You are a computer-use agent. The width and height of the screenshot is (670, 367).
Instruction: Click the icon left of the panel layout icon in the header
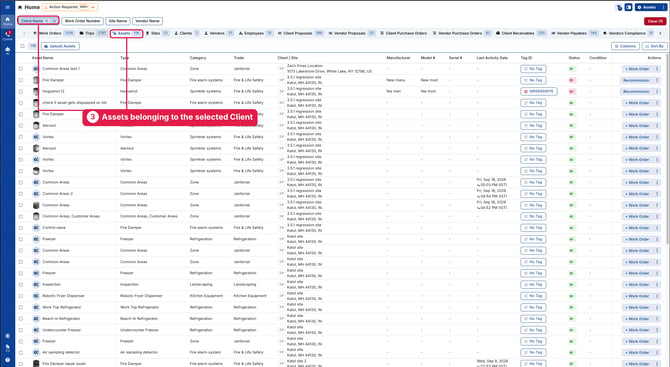pyautogui.click(x=619, y=7)
